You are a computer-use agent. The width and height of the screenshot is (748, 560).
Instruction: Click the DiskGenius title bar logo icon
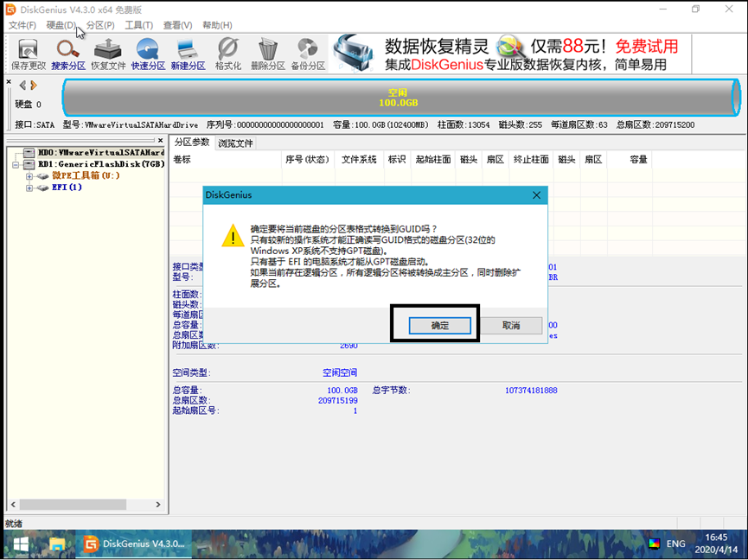(10, 10)
